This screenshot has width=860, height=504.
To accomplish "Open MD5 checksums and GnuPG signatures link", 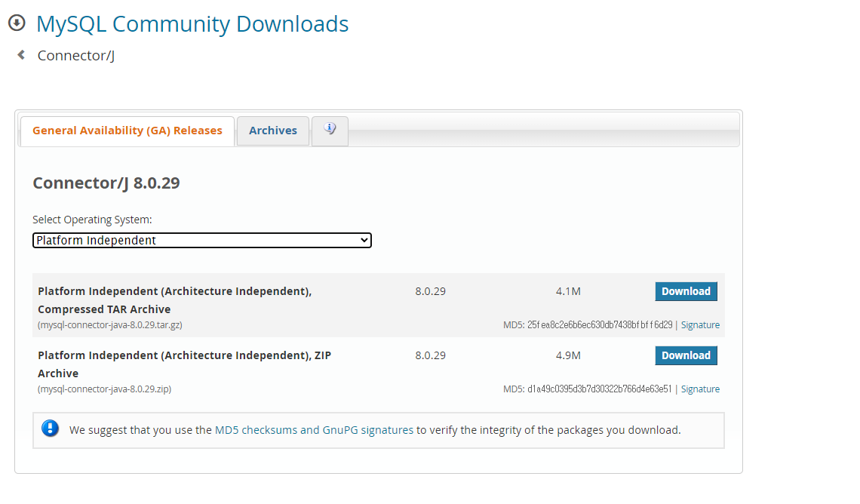I will click(x=314, y=430).
